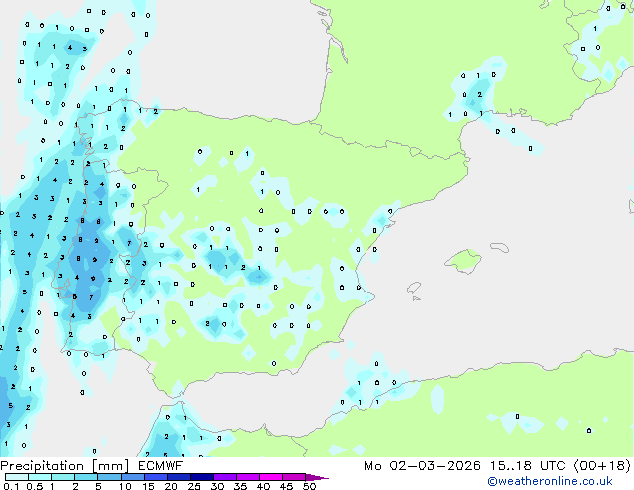Click the "Precipitation" title text
This screenshot has height=490, width=634.
(x=42, y=466)
